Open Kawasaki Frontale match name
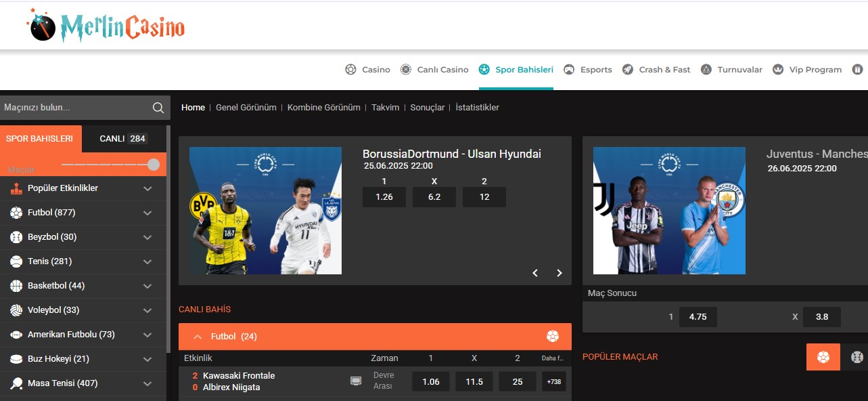The width and height of the screenshot is (868, 401). pos(239,376)
